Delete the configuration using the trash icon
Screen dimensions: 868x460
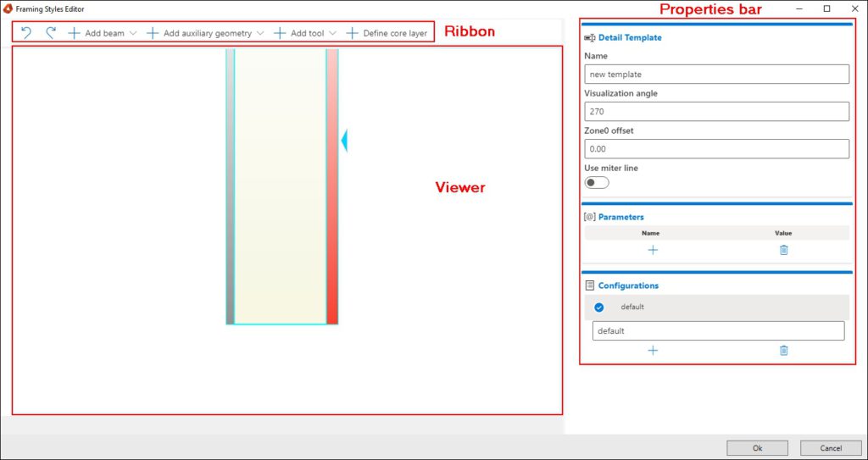click(x=783, y=351)
